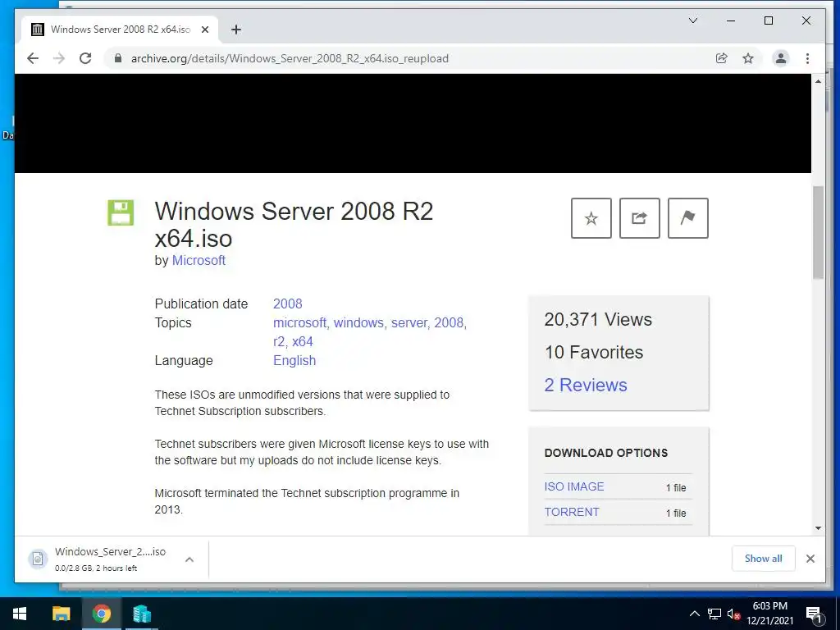Open the x64 topic link
840x630 pixels.
[303, 342]
